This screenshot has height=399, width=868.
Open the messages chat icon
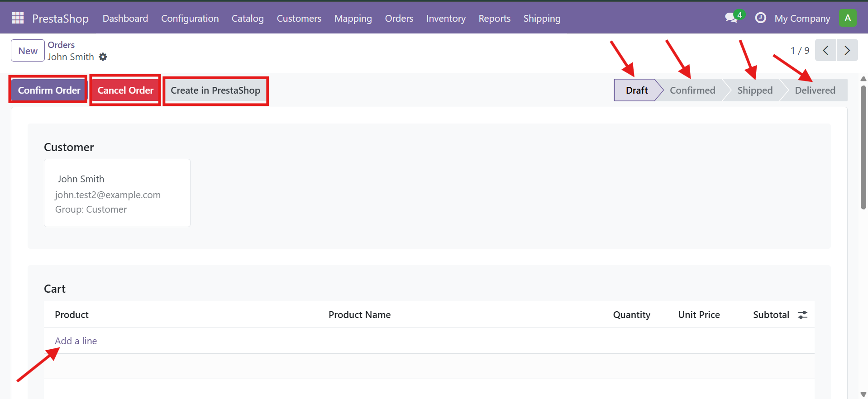point(731,18)
